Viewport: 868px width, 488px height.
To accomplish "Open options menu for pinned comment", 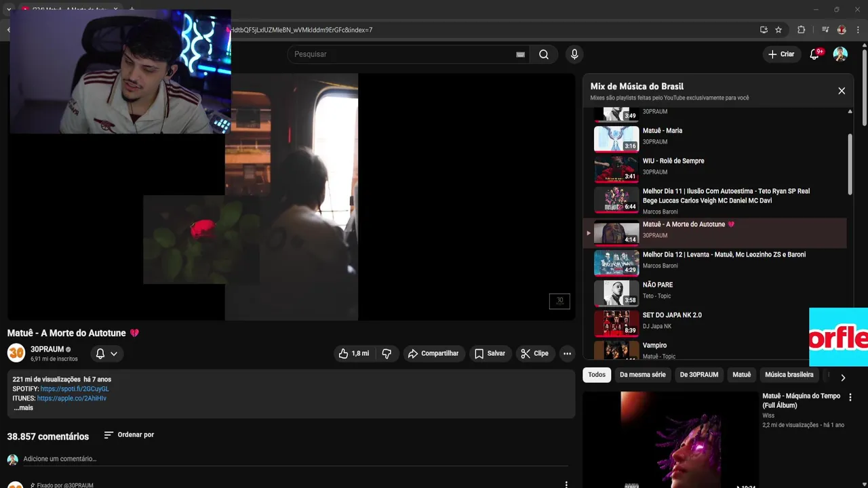I will [566, 484].
